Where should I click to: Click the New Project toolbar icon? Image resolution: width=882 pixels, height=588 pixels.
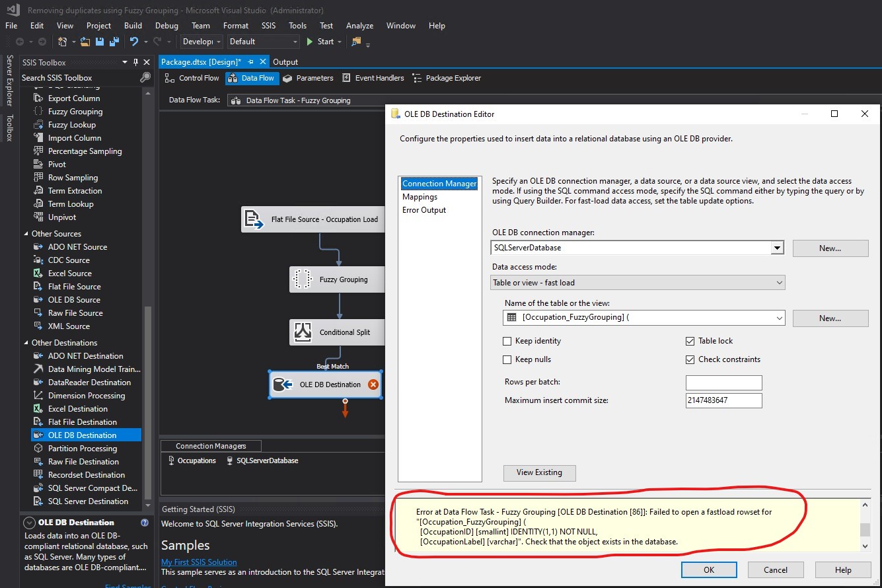coord(62,42)
